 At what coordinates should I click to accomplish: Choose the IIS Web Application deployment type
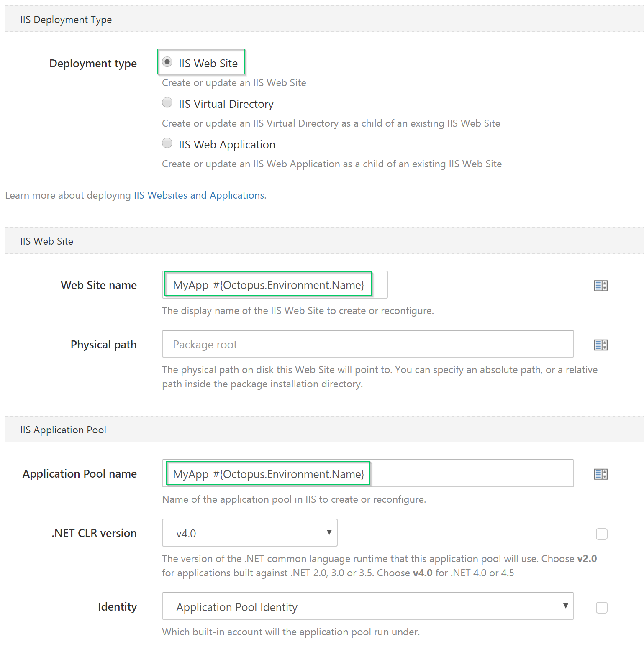coord(167,143)
